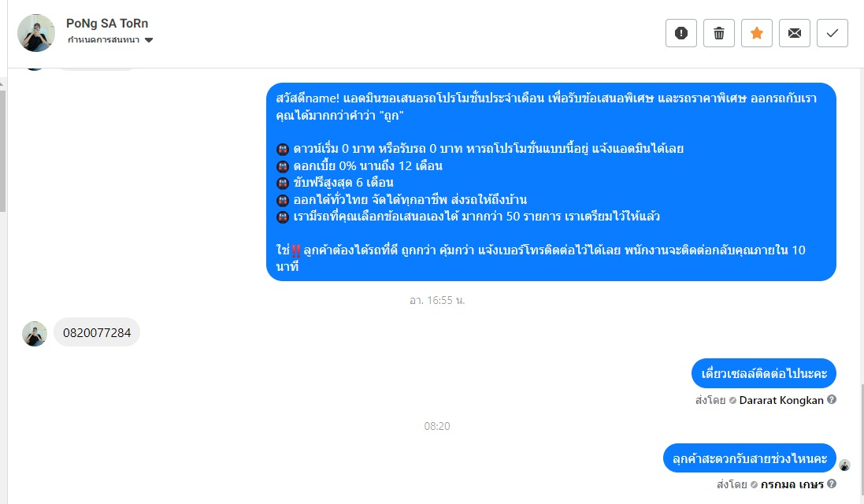
Task: Open sender name Dararat Kongkan
Action: tap(781, 400)
